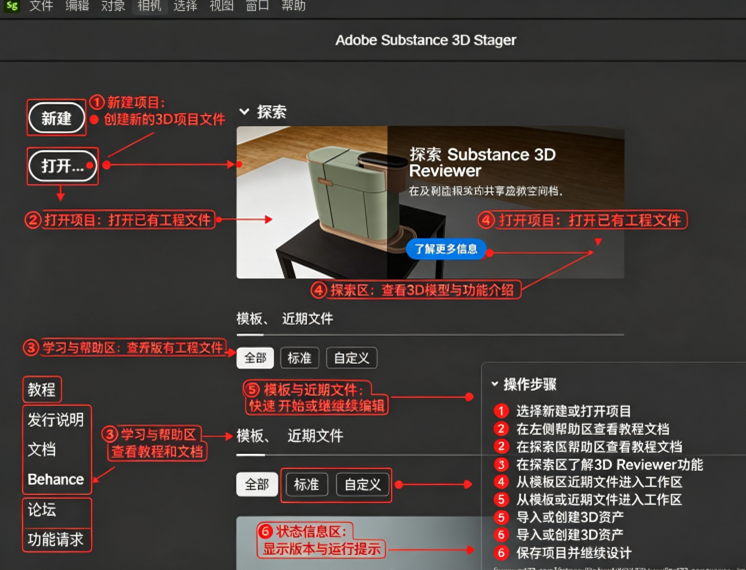Viewport: 746px width, 570px height.
Task: Open the 视图 menu
Action: [x=221, y=6]
